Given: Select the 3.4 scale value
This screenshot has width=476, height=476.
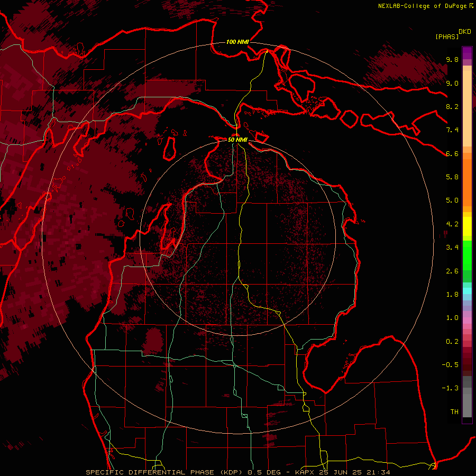Looking at the screenshot, I should 452,248.
